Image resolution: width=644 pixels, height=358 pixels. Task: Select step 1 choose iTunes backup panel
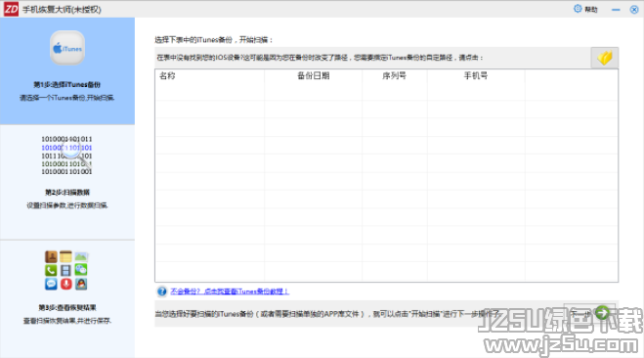click(67, 70)
